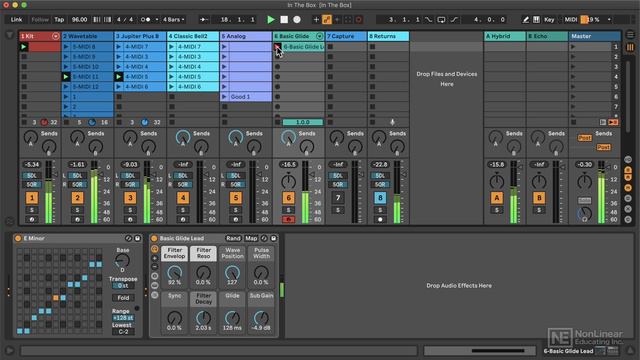The image size is (640, 360).
Task: Click the tempo field showing 96.00
Action: (80, 19)
